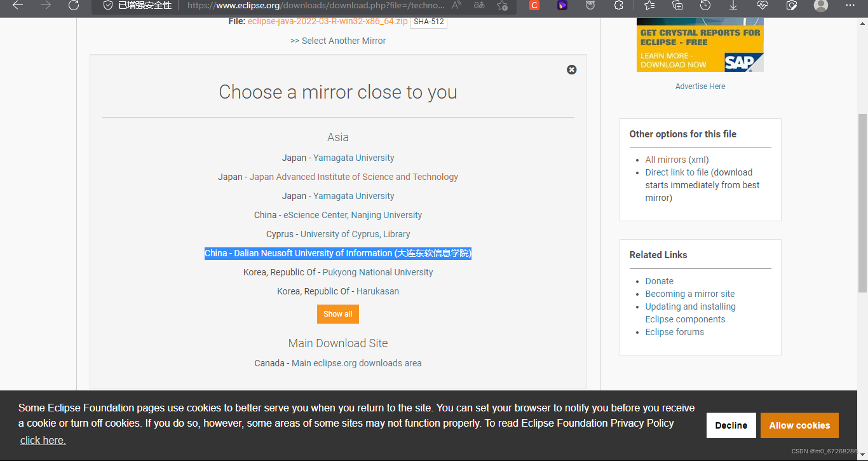The image size is (868, 461).
Task: Click the 'Related Links' heading
Action: click(x=658, y=255)
